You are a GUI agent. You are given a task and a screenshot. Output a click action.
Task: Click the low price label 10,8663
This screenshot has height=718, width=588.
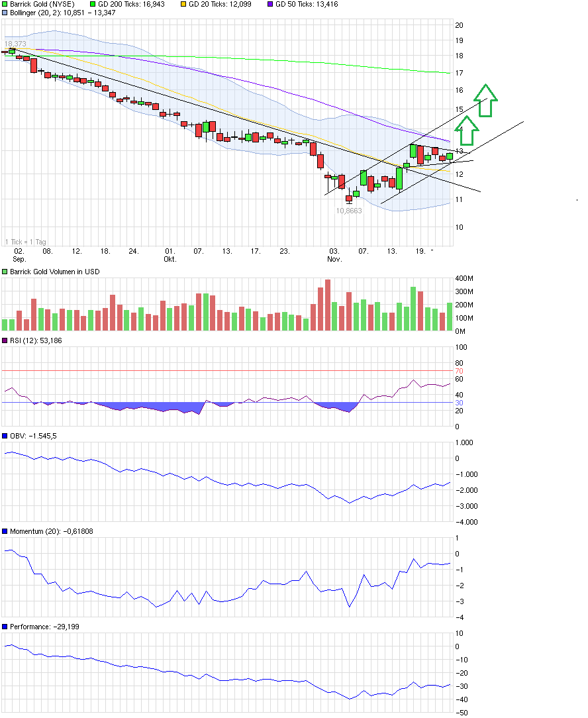[349, 211]
